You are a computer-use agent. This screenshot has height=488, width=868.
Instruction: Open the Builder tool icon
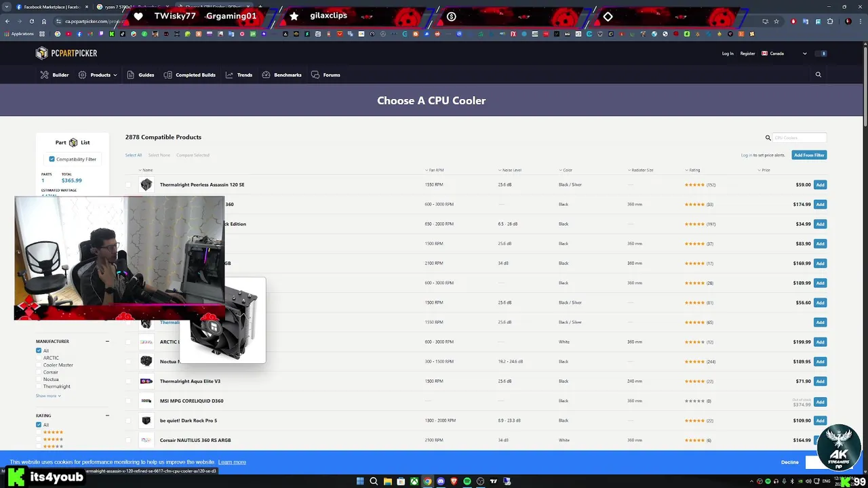coord(44,75)
